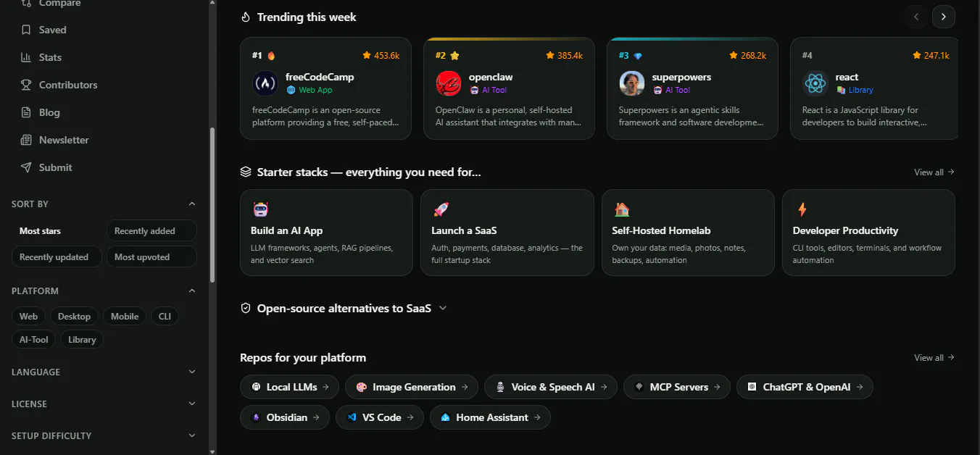Toggle the Library platform filter

(x=82, y=339)
